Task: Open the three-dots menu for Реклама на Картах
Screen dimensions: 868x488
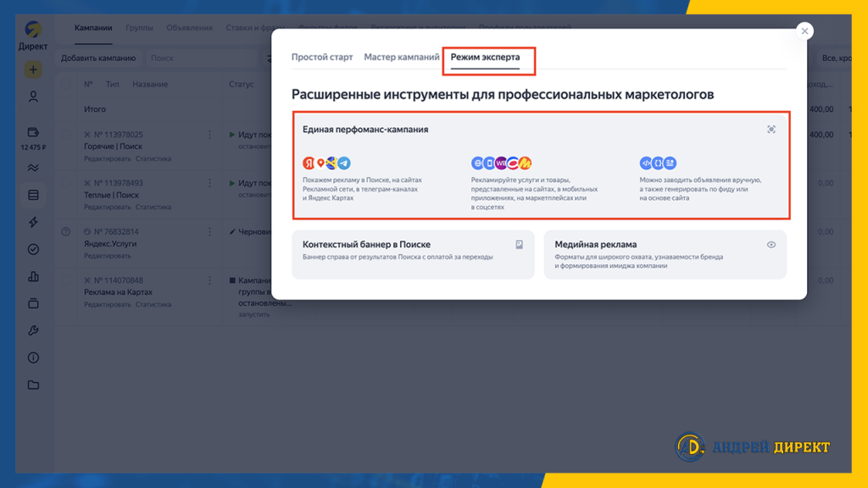Action: click(x=210, y=280)
